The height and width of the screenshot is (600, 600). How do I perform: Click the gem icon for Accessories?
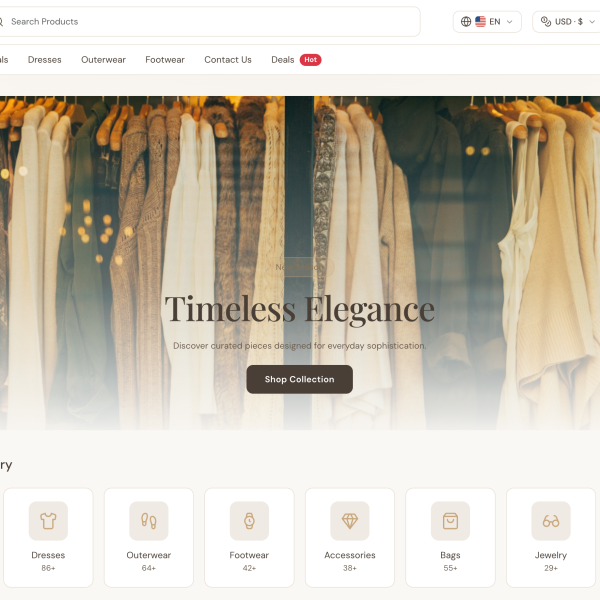[350, 521]
